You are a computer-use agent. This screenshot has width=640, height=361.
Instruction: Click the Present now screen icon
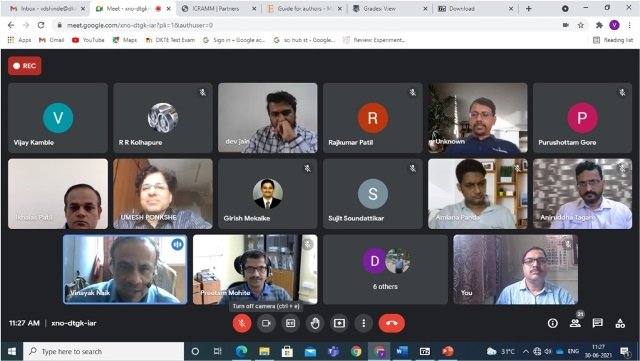339,323
